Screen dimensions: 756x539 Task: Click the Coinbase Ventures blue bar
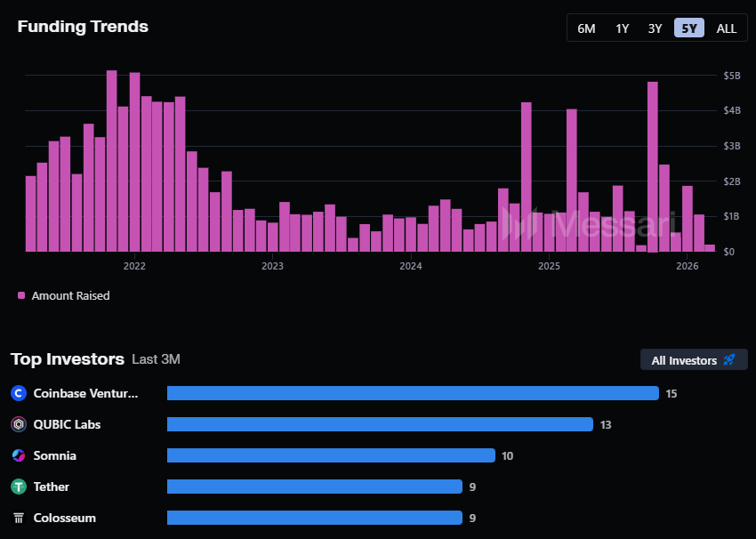pyautogui.click(x=413, y=393)
